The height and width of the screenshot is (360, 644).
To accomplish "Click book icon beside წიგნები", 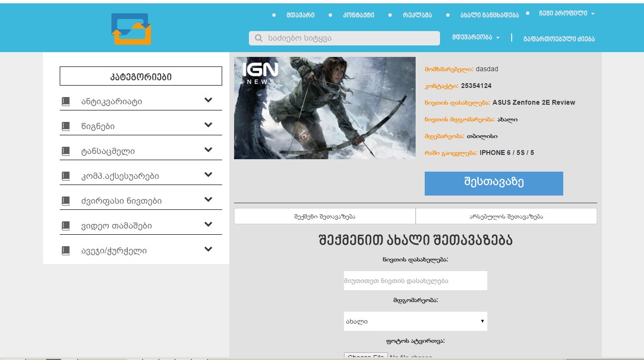I will tap(66, 126).
